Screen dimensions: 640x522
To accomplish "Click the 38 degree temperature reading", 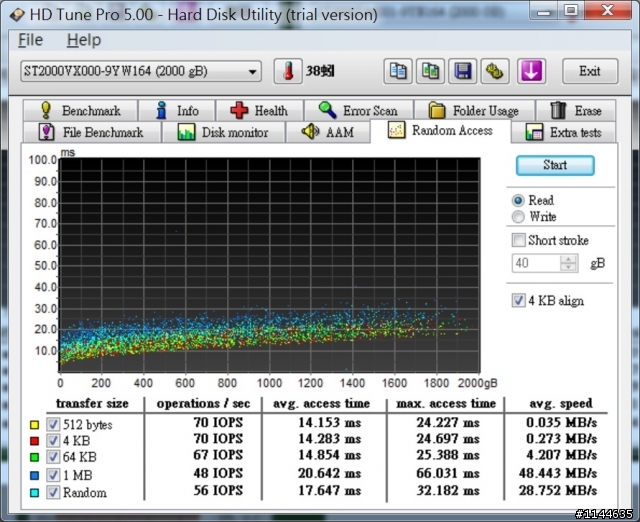I will pos(320,71).
